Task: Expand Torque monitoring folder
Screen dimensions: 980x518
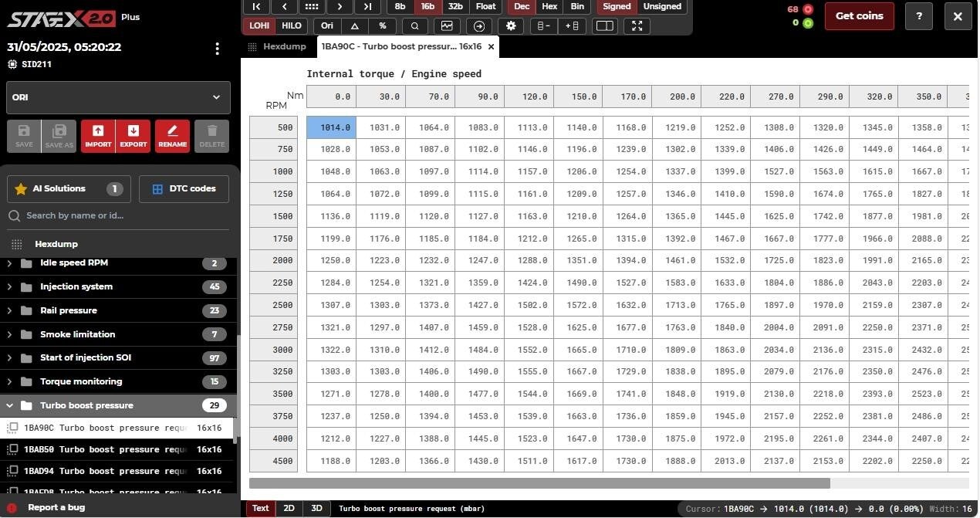Action: (x=10, y=382)
